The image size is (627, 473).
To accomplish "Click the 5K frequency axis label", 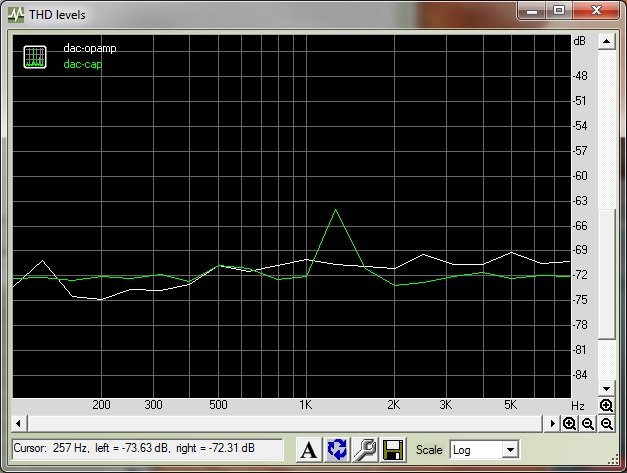I will tap(511, 405).
